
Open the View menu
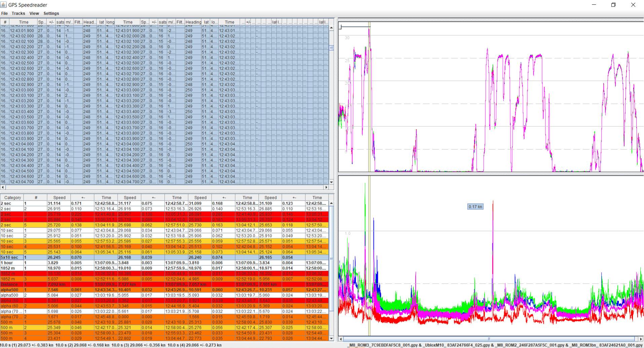[34, 13]
